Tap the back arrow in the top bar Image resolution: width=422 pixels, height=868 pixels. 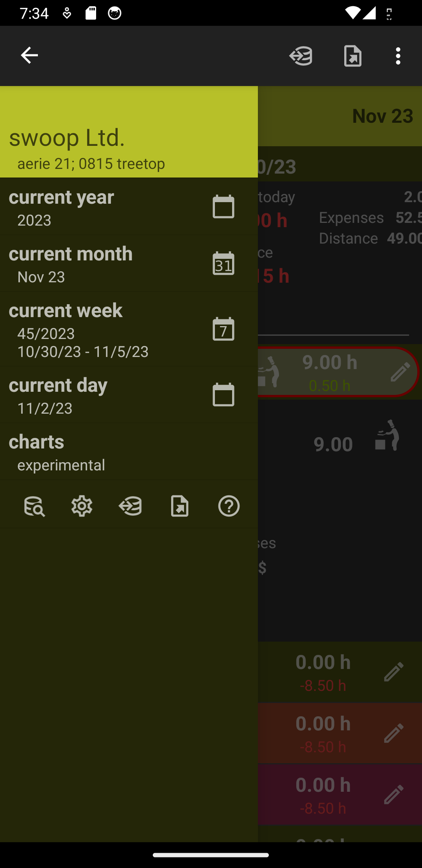tap(29, 56)
